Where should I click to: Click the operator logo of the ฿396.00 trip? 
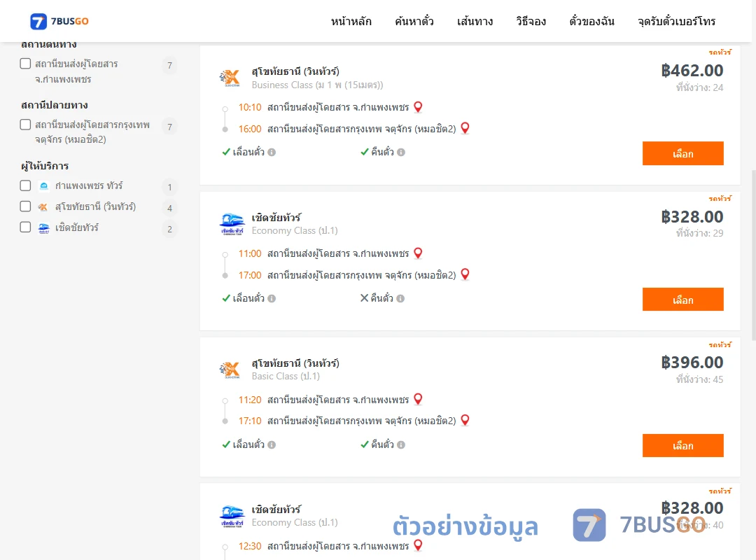pyautogui.click(x=230, y=370)
